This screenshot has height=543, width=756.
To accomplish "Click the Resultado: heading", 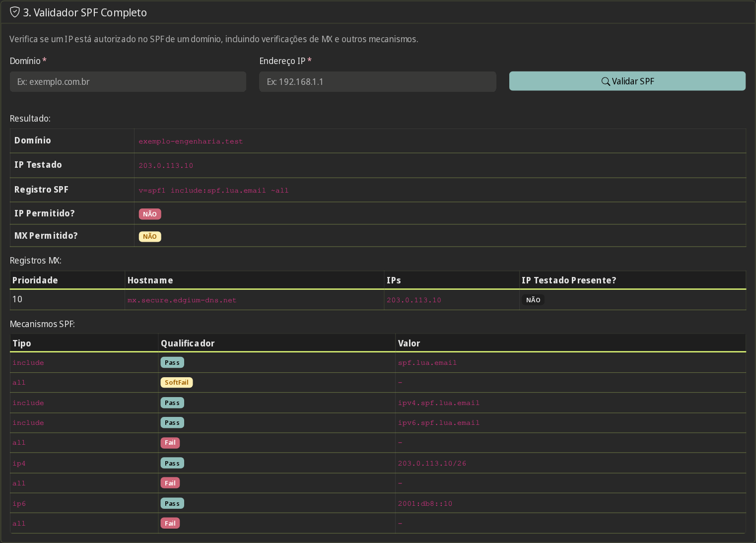I will tap(30, 119).
